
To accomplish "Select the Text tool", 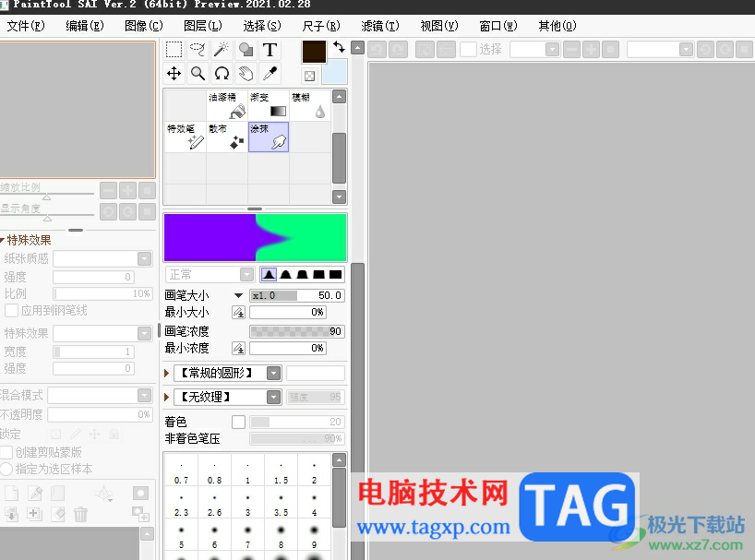I will 270,49.
